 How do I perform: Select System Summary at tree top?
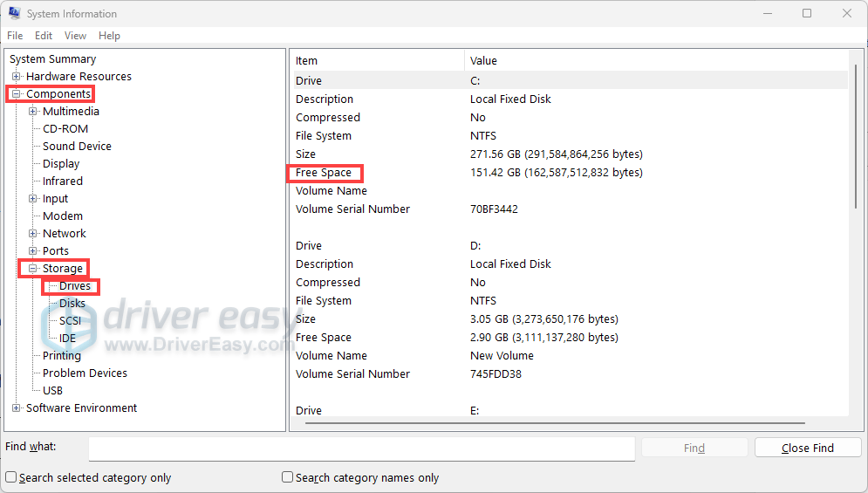click(52, 59)
